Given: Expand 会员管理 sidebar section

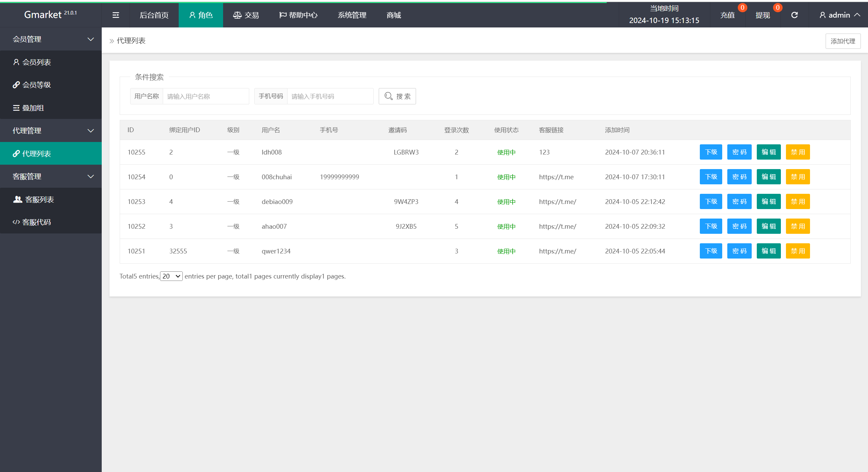Looking at the screenshot, I should point(51,39).
